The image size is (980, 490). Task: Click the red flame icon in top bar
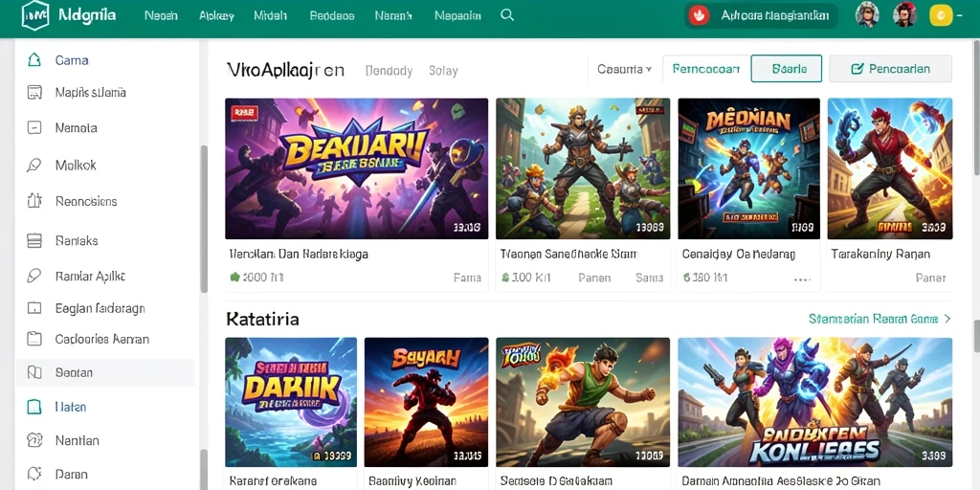click(x=700, y=15)
